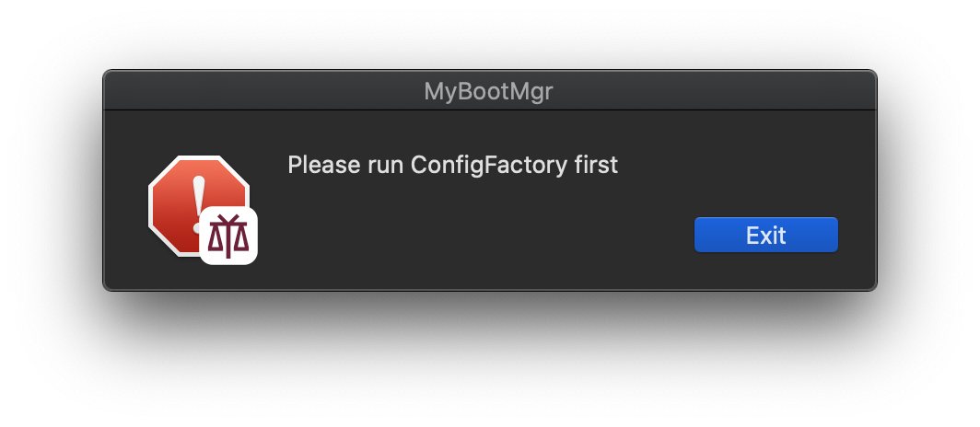The width and height of the screenshot is (980, 427).
Task: Click the white rounded-square scales icon
Action: coord(228,236)
